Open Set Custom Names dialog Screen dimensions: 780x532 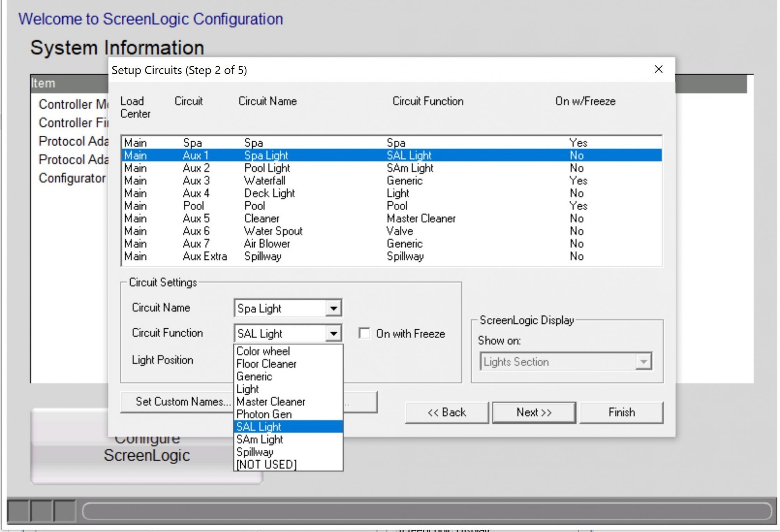pos(177,402)
